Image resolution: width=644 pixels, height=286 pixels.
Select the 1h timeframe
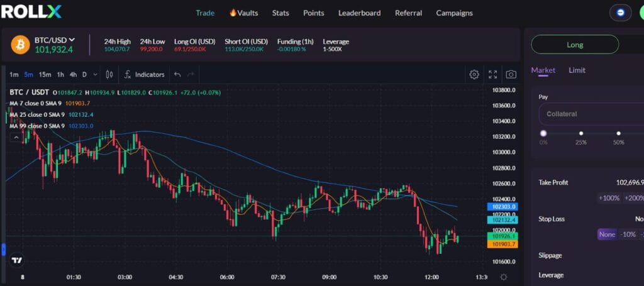(60, 75)
